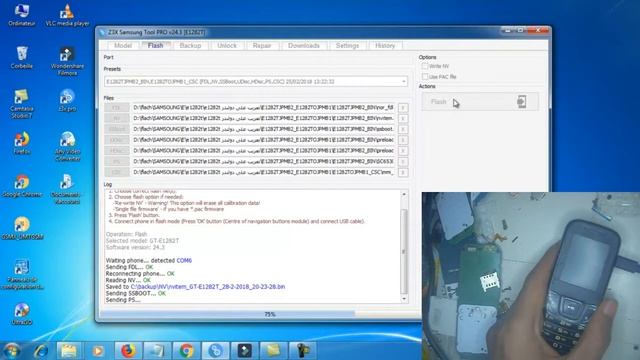Viewport: 640px width, 360px height.
Task: Click 'Selected model: GT-E1282T' log line
Action: coord(142,241)
